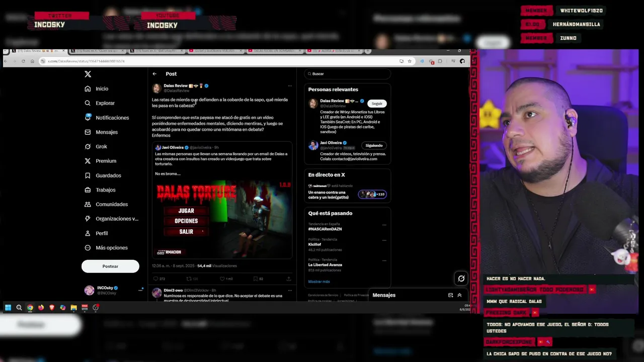Open options for Kicillof trend
This screenshot has width=644, height=362.
click(x=384, y=240)
